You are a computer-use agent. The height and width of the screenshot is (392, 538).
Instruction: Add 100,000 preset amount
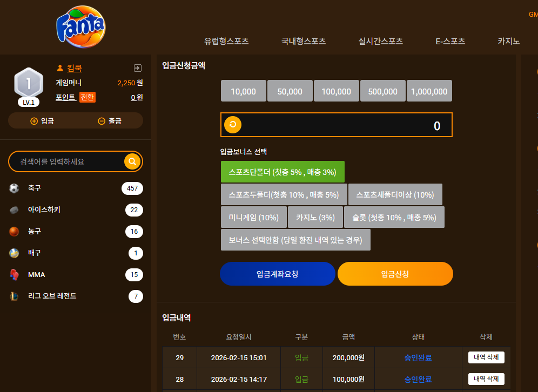tap(336, 91)
